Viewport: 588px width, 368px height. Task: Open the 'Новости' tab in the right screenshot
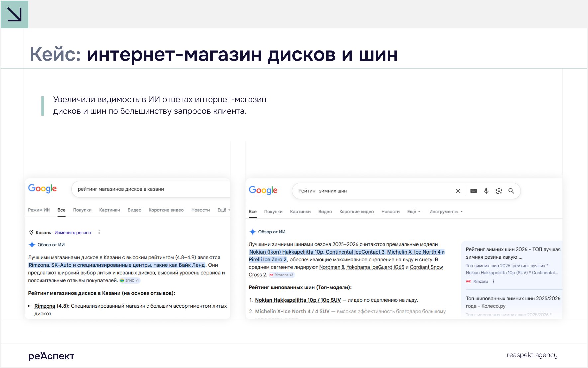(x=391, y=212)
